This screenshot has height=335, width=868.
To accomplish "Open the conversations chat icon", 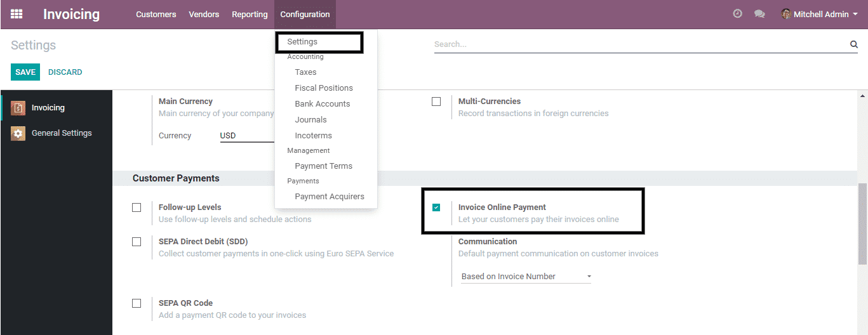I will click(759, 14).
